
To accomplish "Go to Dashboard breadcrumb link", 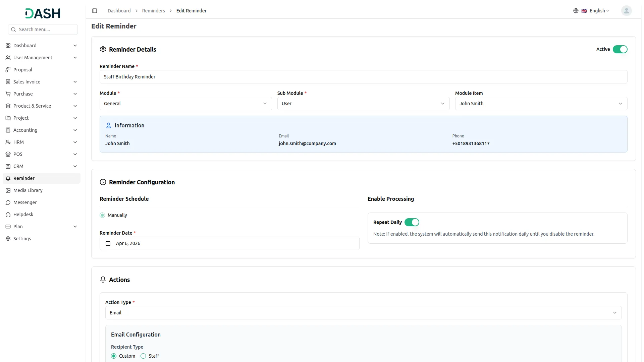I will pyautogui.click(x=119, y=11).
